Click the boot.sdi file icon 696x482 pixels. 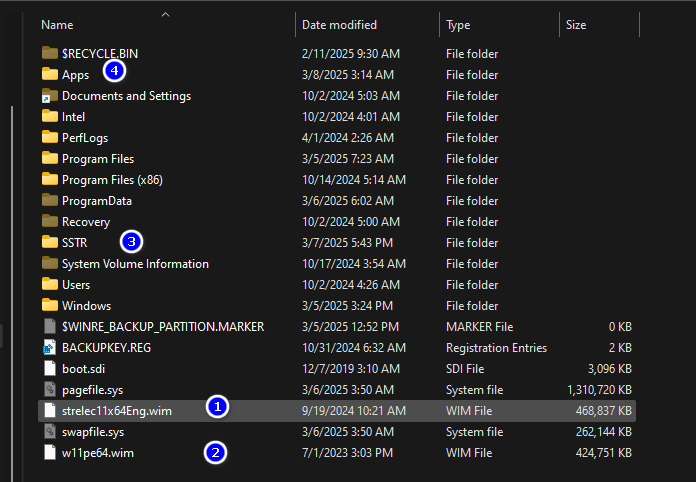pos(50,368)
